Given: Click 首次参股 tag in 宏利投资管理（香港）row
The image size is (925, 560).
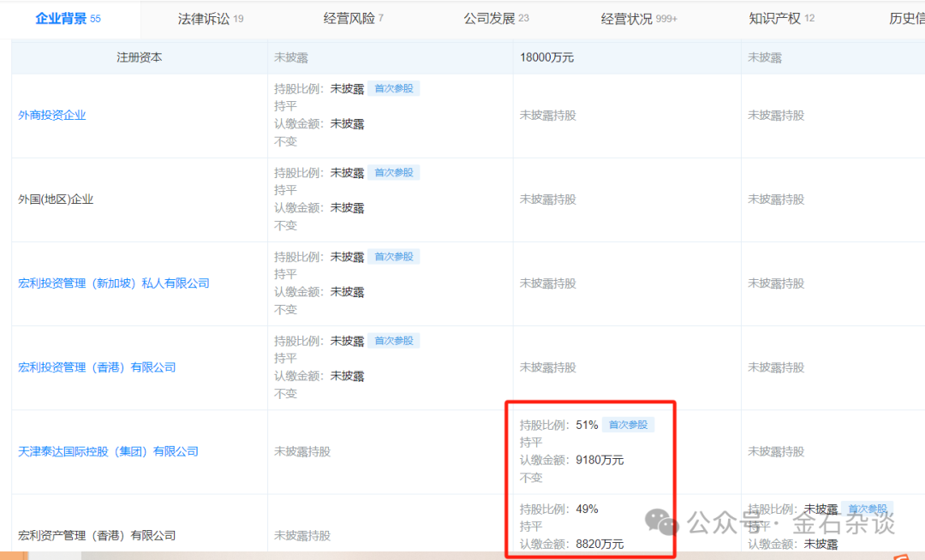Looking at the screenshot, I should pos(393,341).
